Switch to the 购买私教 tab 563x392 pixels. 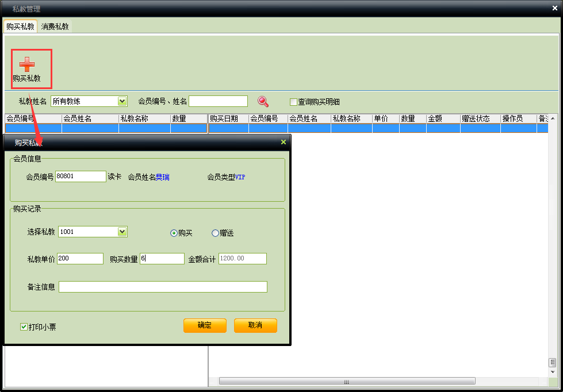coord(20,26)
